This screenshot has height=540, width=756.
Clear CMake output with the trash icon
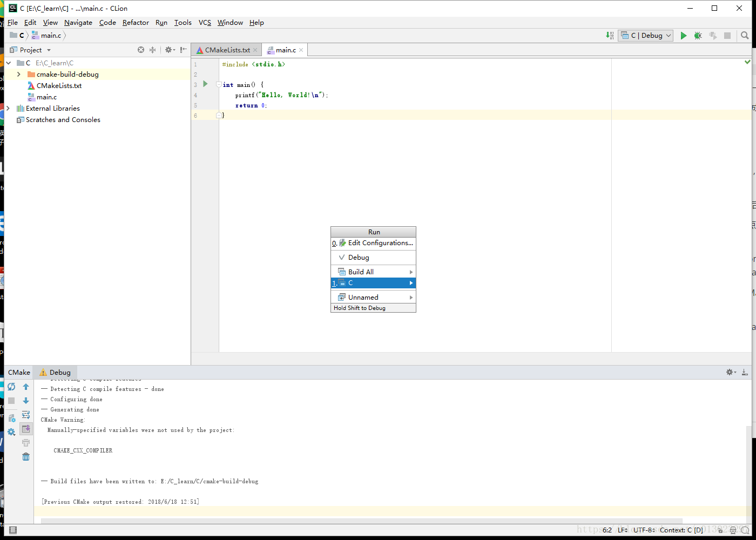coord(26,457)
